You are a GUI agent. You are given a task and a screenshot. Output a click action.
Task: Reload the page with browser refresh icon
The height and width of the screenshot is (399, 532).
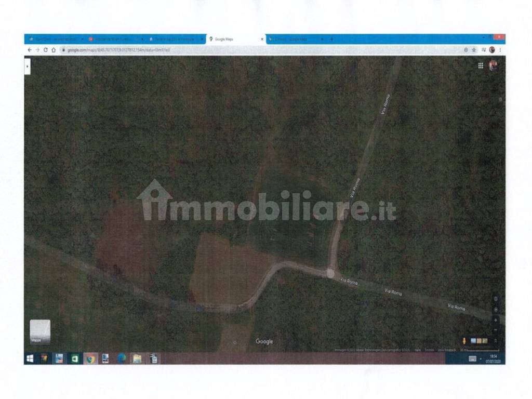point(46,50)
